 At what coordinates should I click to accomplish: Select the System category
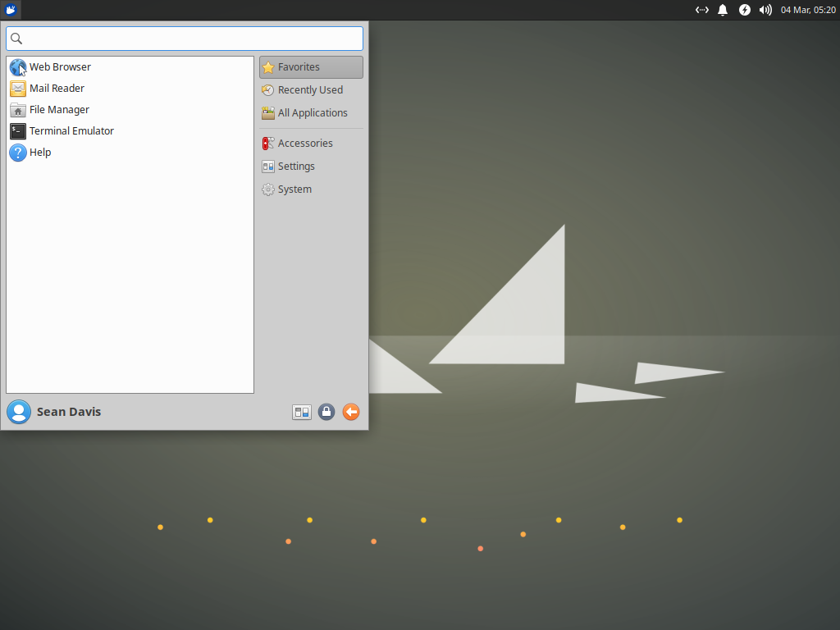tap(294, 189)
